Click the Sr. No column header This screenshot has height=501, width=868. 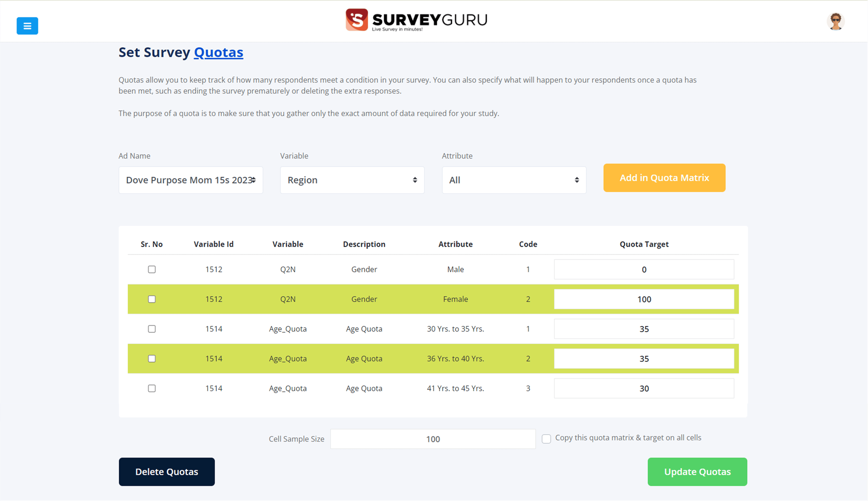tap(152, 244)
